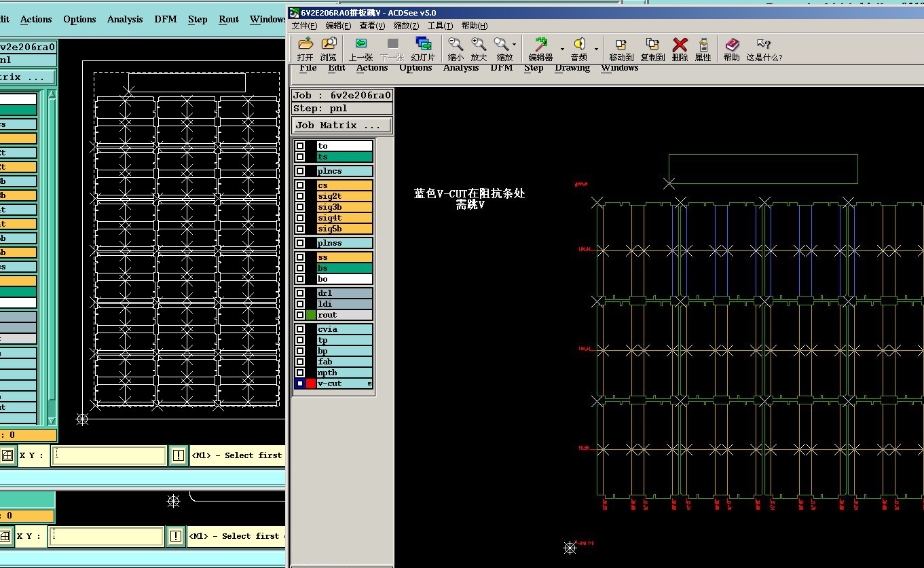Expand the 缩放 zoom dropdown arrow
Screen dimensions: 924x568
click(x=514, y=45)
